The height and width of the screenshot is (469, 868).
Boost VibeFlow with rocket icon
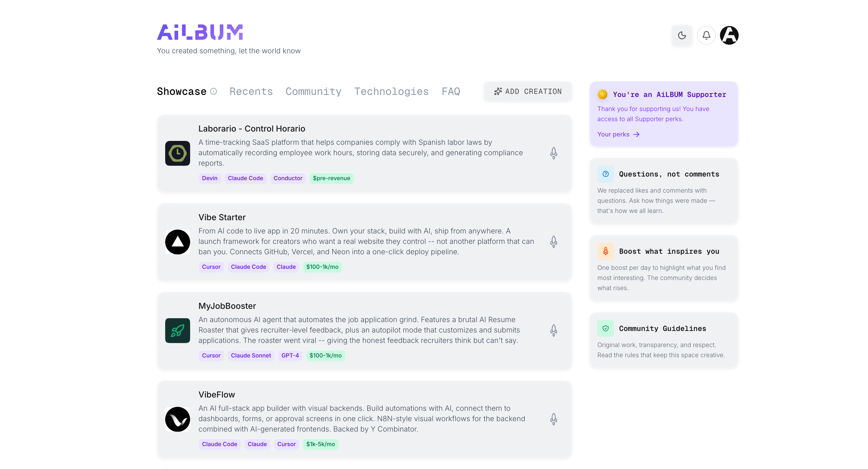[x=554, y=419]
